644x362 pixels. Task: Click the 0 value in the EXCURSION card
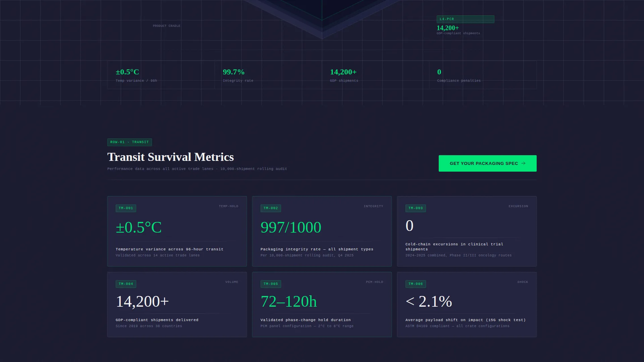pos(409,226)
